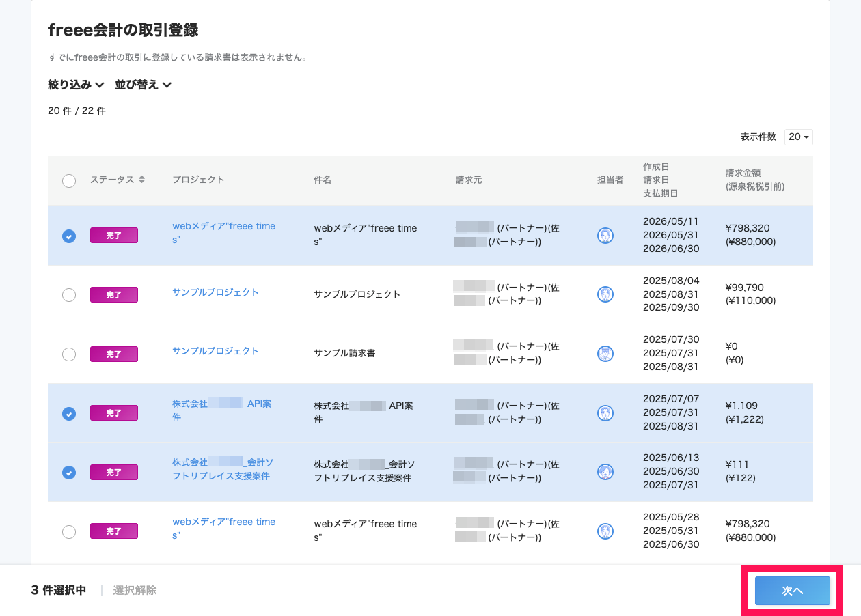Click the 次へ button
This screenshot has height=616, width=861.
[792, 591]
